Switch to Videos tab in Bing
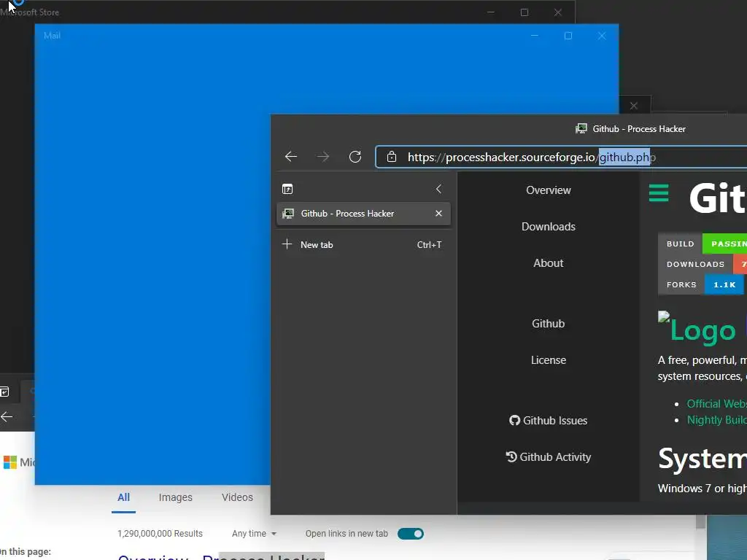 pyautogui.click(x=237, y=497)
